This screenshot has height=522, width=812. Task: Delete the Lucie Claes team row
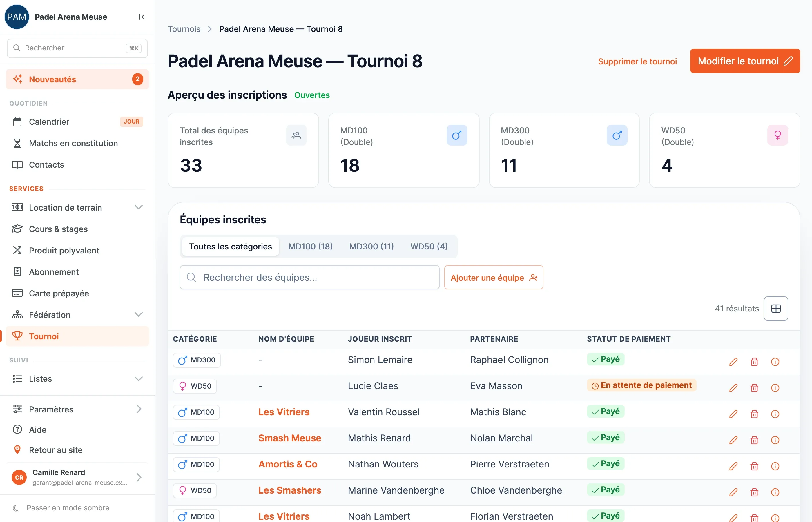tap(754, 388)
